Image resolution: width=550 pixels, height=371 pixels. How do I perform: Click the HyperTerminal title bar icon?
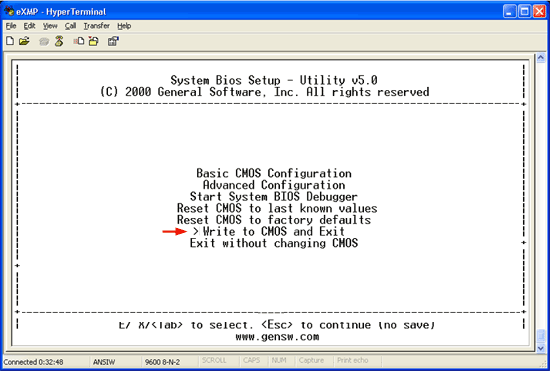coord(9,11)
